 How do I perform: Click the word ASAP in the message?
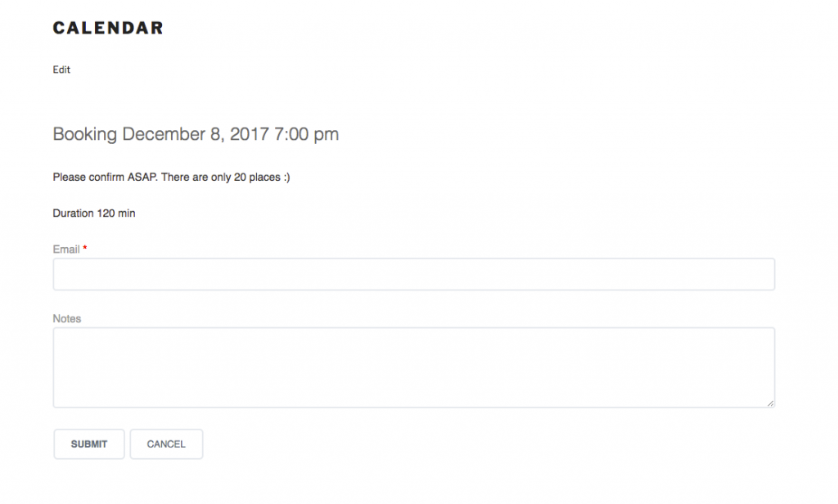[142, 177]
